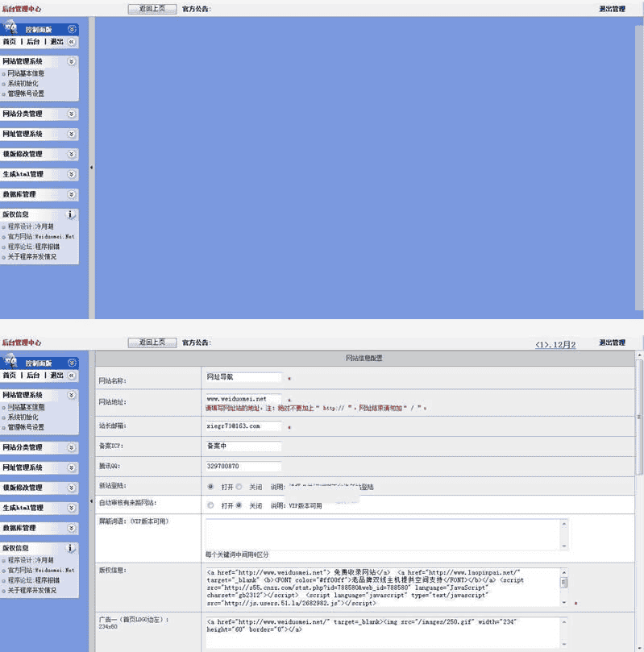The image size is (644, 652).
Task: Click 返回上页 button in the 网站信息配置 window
Action: coord(152,343)
